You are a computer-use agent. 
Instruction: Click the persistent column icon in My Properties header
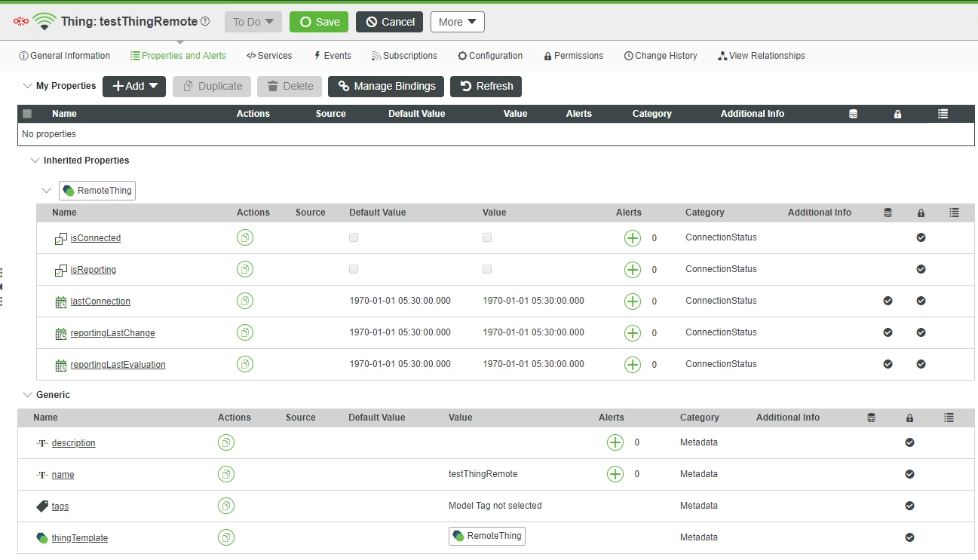[x=853, y=114]
